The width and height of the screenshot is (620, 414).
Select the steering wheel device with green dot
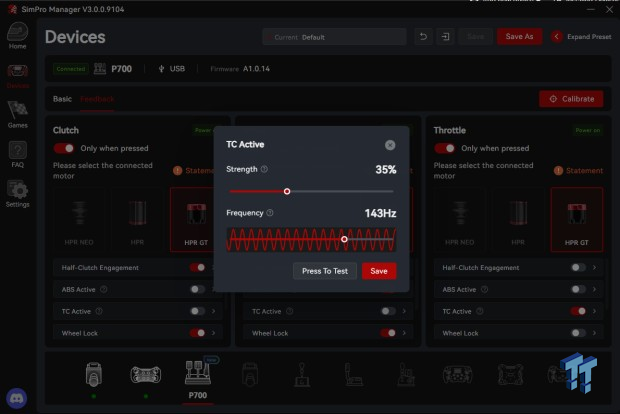(146, 374)
